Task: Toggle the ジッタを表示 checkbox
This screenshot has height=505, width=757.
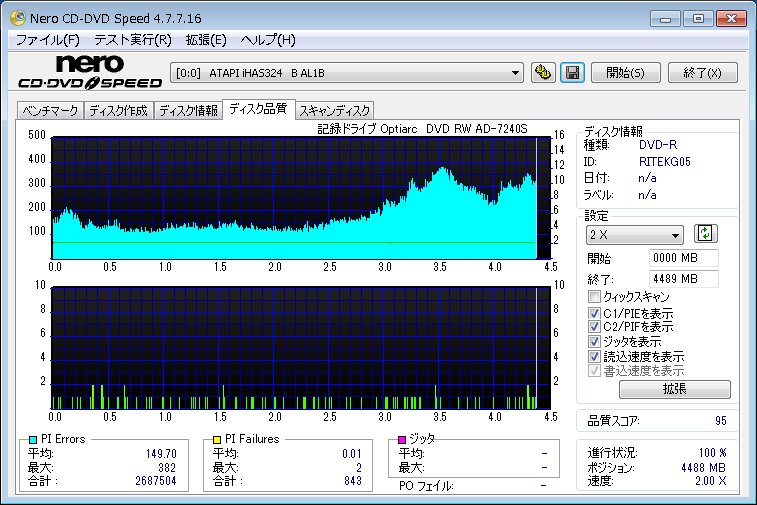Action: click(x=594, y=341)
